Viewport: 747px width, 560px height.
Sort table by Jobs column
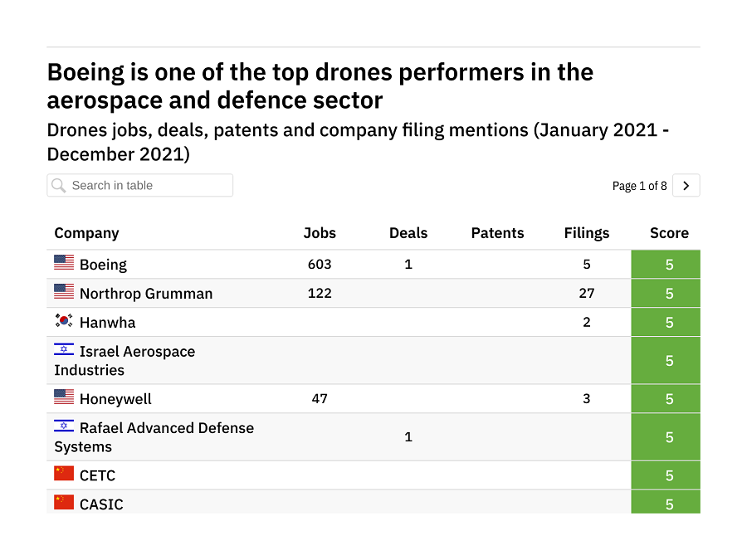[x=320, y=233]
